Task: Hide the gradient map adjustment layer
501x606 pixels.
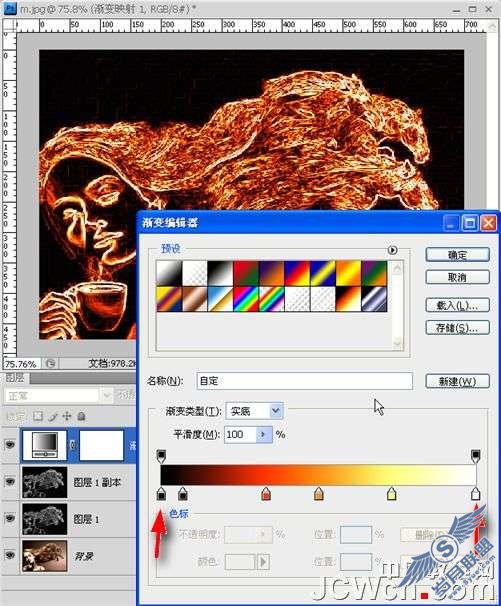Action: (x=10, y=445)
